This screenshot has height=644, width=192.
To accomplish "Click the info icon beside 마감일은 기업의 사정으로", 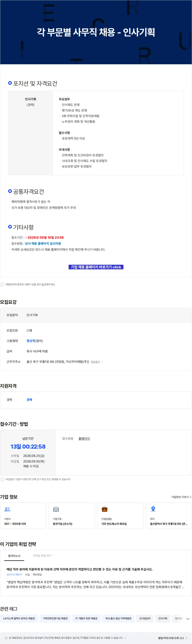I will tap(2, 479).
